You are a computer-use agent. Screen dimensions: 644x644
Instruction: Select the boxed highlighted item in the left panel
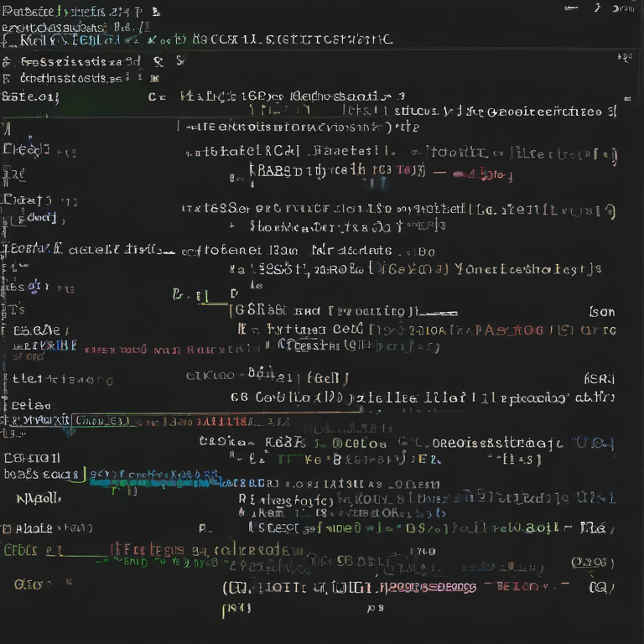[99, 420]
